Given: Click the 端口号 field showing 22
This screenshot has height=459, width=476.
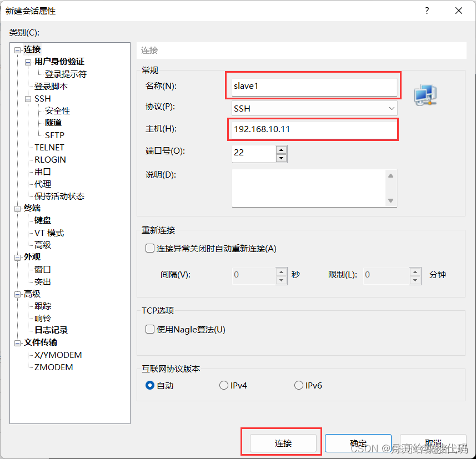Looking at the screenshot, I should point(254,154).
